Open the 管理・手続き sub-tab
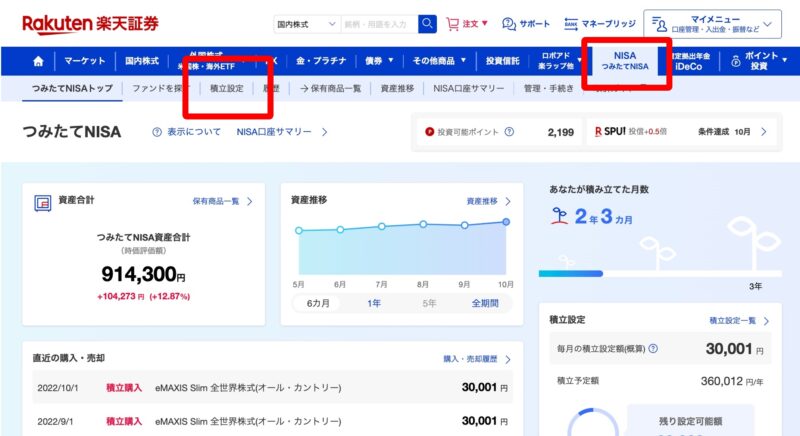The image size is (800, 436). pos(548,88)
